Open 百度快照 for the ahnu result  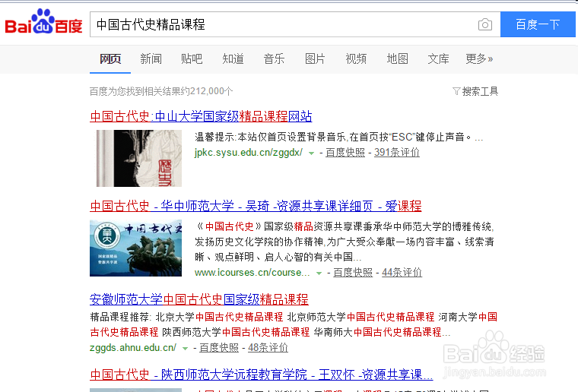[219, 347]
